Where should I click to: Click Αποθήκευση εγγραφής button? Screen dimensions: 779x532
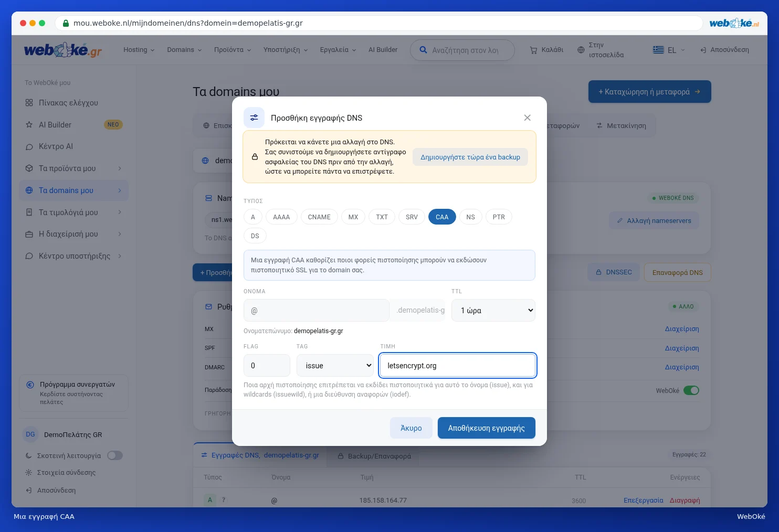[x=487, y=428]
